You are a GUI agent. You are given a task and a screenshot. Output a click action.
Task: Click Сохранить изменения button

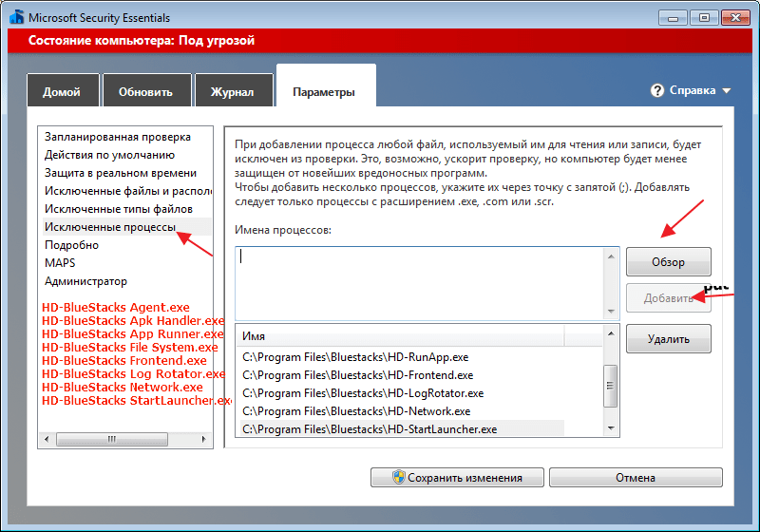457,477
